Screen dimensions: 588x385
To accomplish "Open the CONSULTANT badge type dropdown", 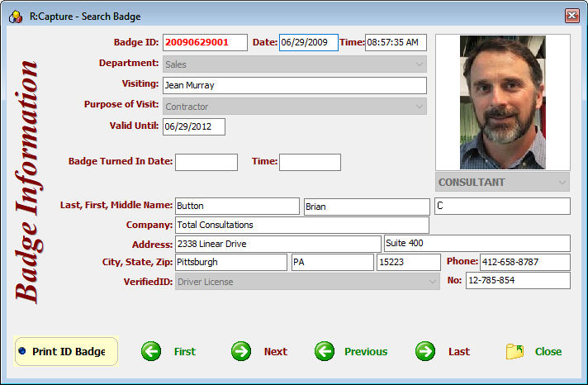I will click(502, 182).
